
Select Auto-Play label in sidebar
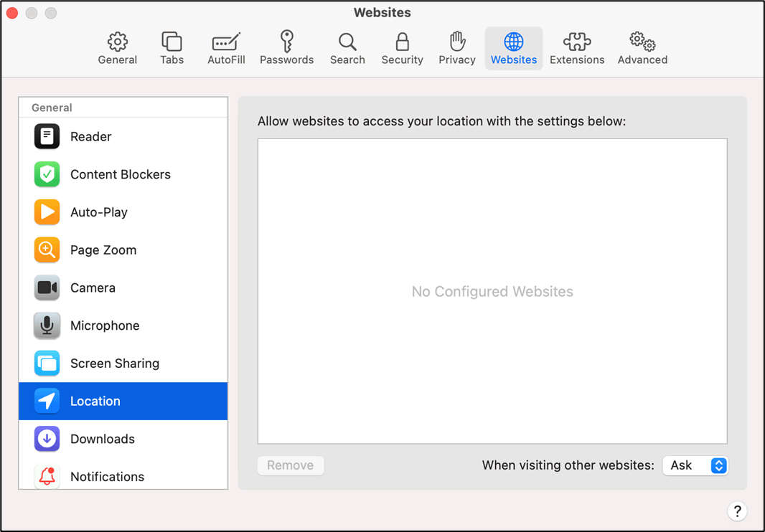[x=99, y=212]
